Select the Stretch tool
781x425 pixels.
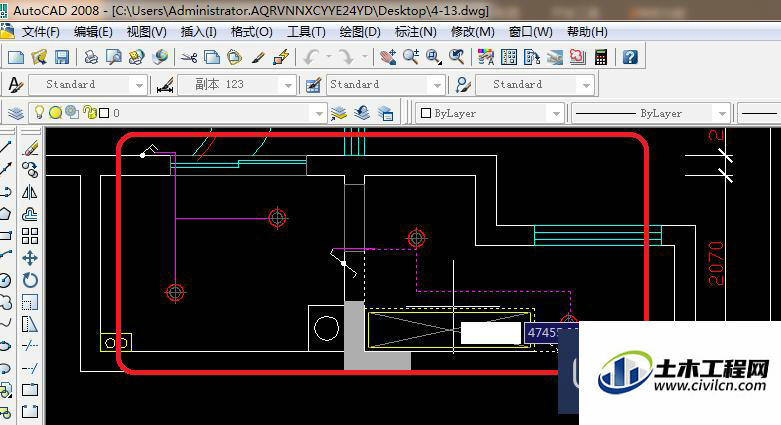click(x=30, y=324)
